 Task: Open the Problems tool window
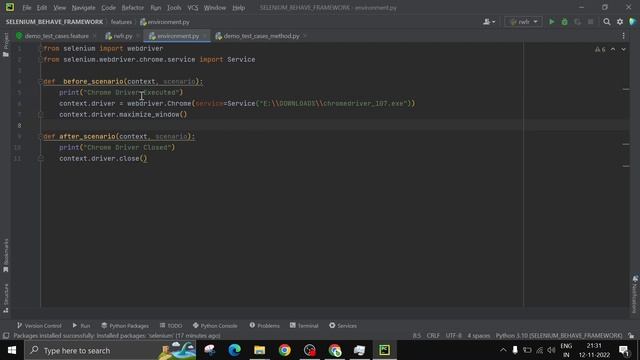(x=264, y=326)
